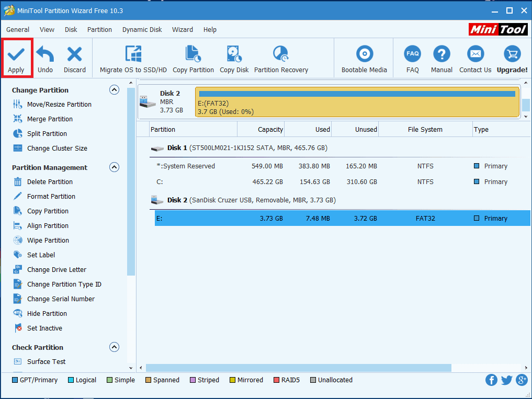Screen dimensions: 532x399
Task: Click the Apply checkmark icon
Action: point(16,54)
